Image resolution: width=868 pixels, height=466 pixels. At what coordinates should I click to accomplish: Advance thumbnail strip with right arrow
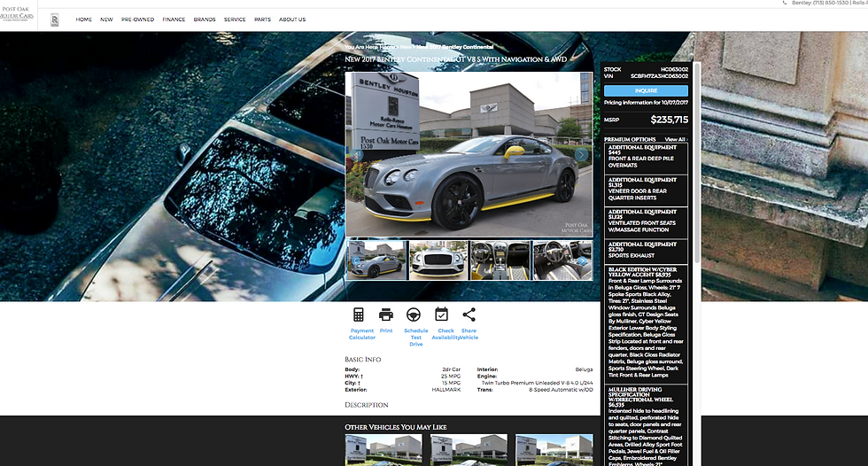582,261
